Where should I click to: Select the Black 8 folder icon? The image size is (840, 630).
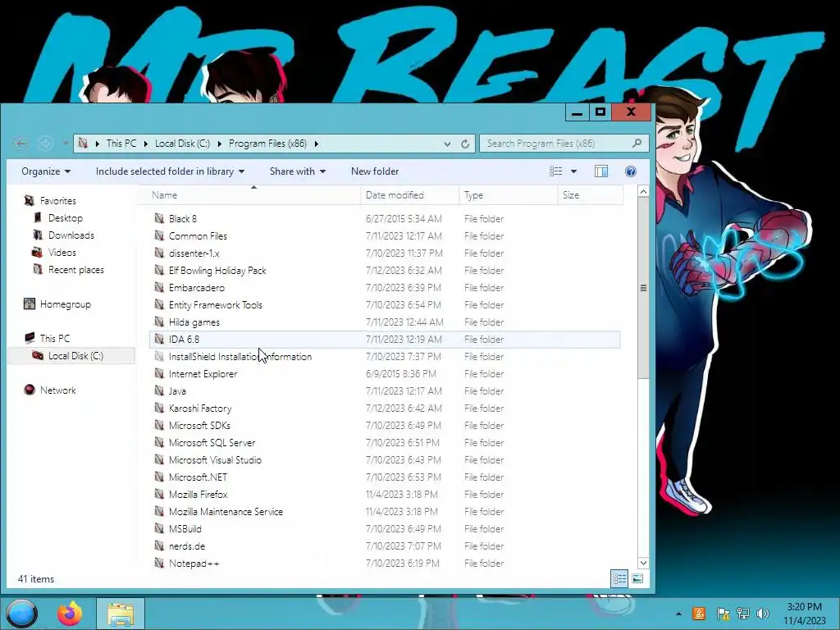pyautogui.click(x=159, y=218)
